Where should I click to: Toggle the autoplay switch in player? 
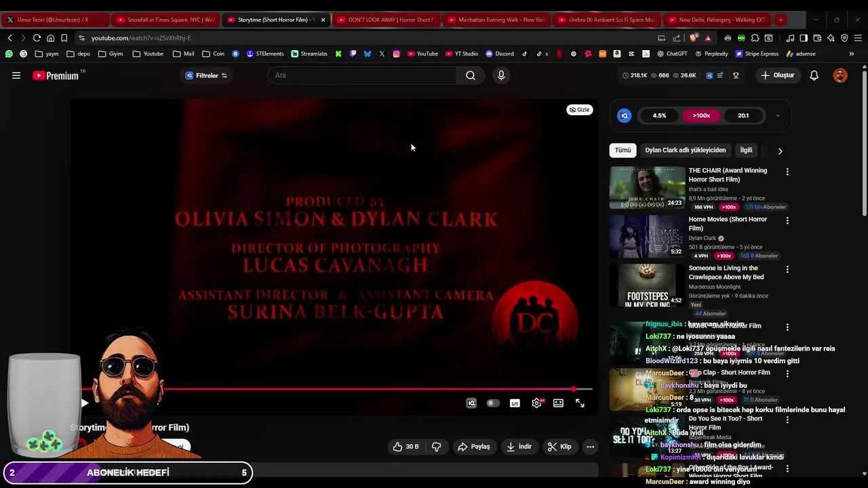point(493,403)
